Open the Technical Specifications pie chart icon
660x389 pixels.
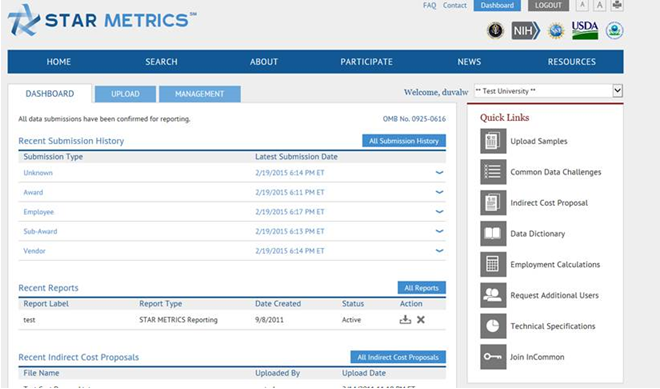493,325
